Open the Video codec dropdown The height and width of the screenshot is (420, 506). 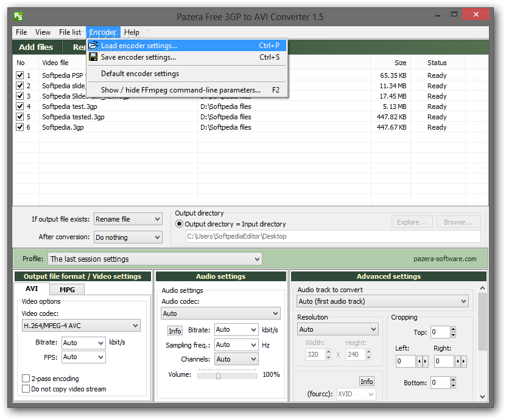pos(81,326)
